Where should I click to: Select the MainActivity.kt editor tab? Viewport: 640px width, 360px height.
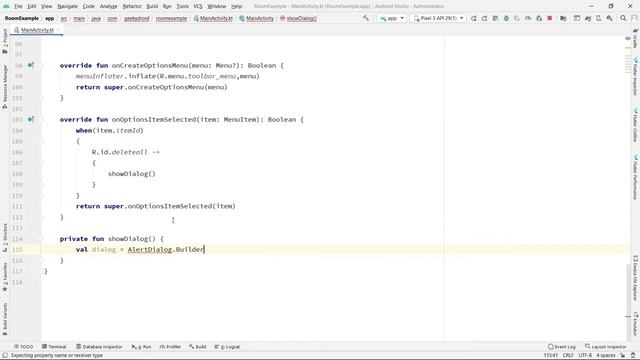[37, 30]
